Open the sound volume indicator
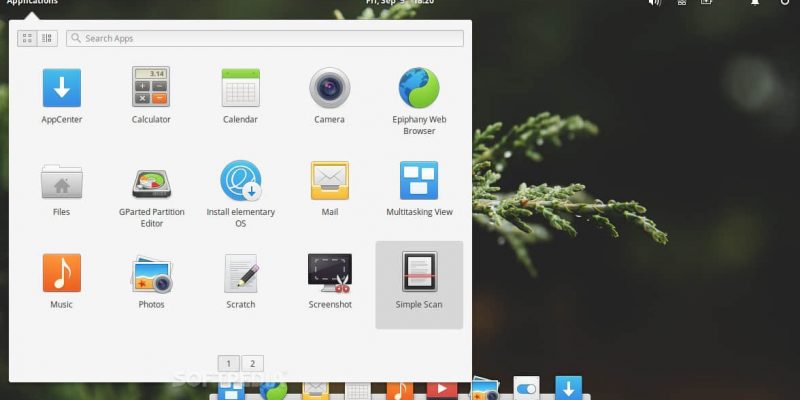Viewport: 800px width, 400px height. click(x=655, y=3)
